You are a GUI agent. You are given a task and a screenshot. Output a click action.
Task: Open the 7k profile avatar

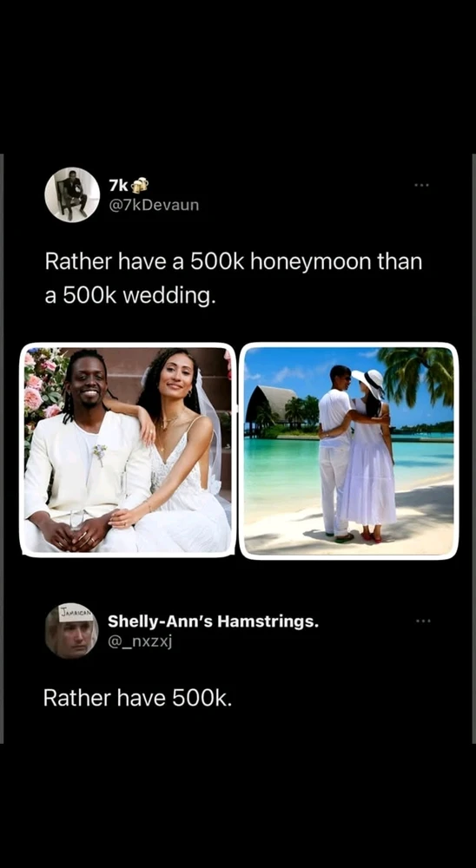(72, 194)
